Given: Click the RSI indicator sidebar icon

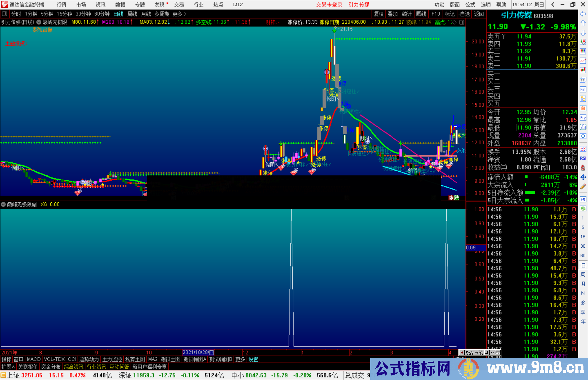Looking at the screenshot, I should (x=583, y=158).
